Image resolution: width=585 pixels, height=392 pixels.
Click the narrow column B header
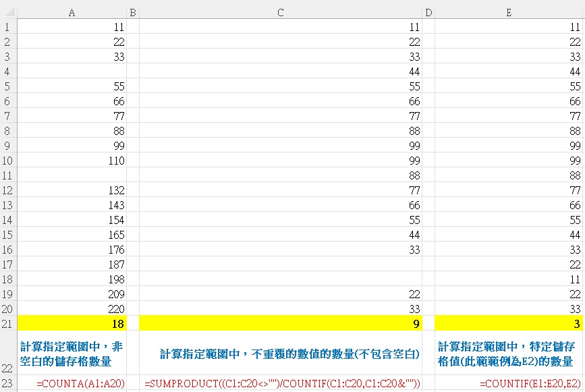pos(132,12)
